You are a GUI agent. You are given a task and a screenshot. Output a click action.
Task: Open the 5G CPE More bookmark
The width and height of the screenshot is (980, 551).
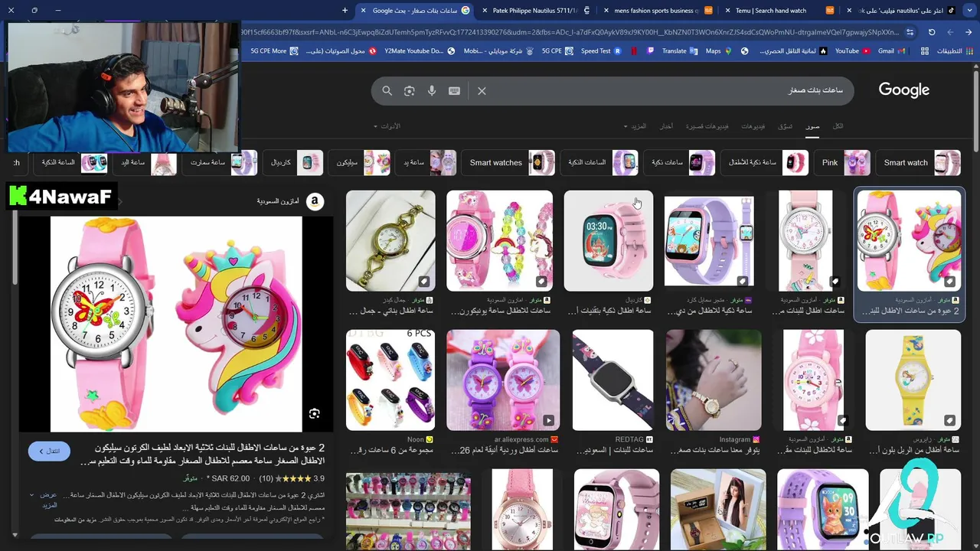click(x=273, y=51)
